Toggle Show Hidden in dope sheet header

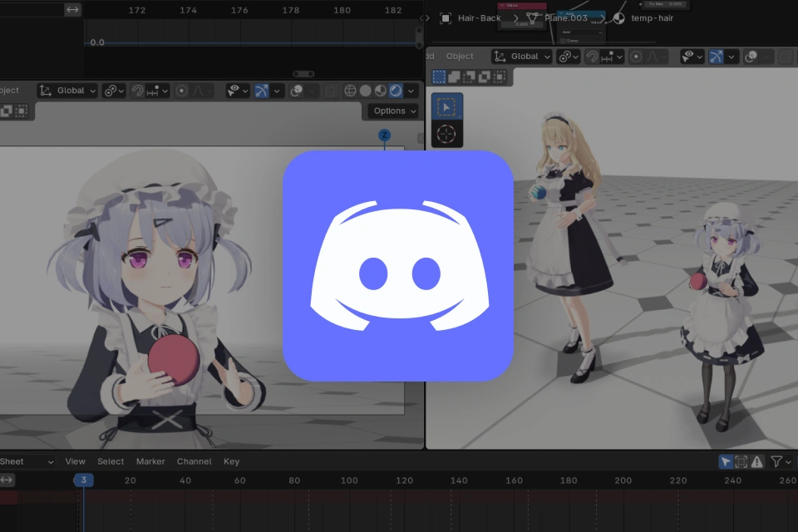coord(741,461)
